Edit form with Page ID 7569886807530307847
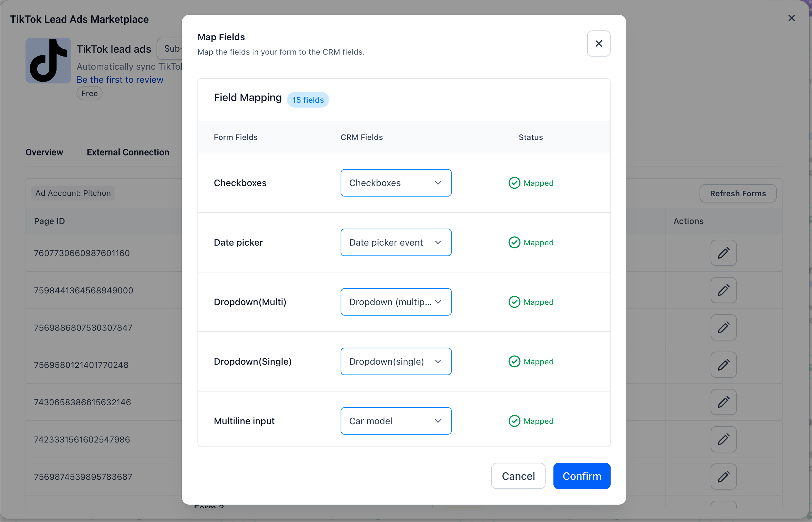The image size is (812, 522). pyautogui.click(x=724, y=327)
